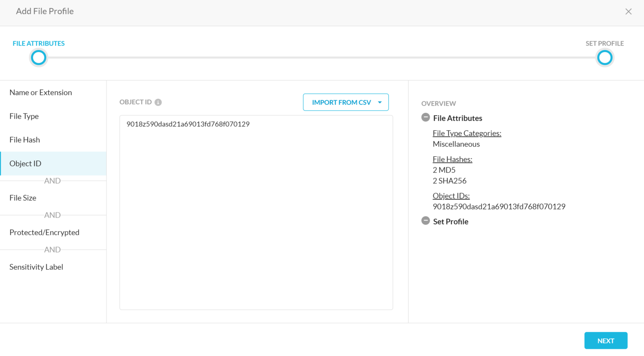This screenshot has width=644, height=356.
Task: Click the IMPORT FROM CSV button
Action: [341, 102]
